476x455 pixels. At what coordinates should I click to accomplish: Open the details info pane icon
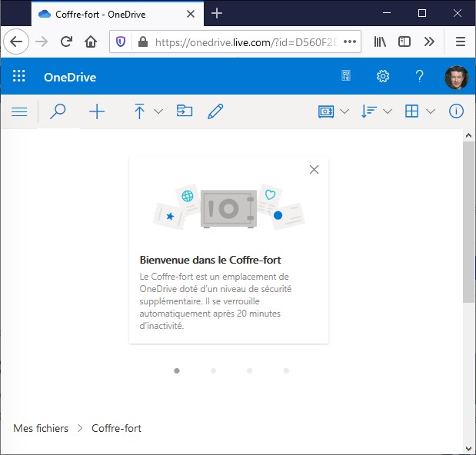(457, 111)
